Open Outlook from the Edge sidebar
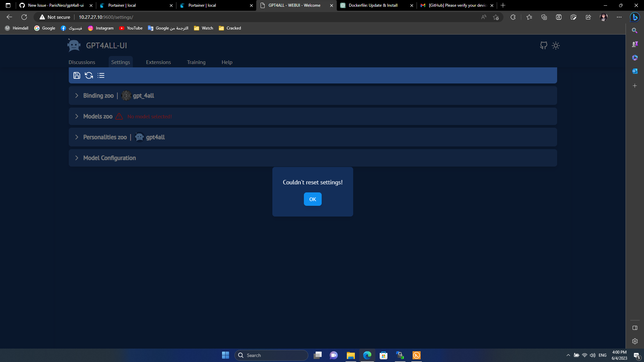Screen dimensions: 644x362 [x=635, y=71]
